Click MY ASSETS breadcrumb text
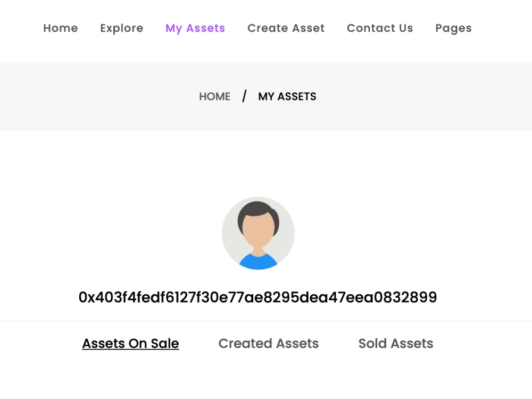The height and width of the screenshot is (399, 532). point(287,97)
